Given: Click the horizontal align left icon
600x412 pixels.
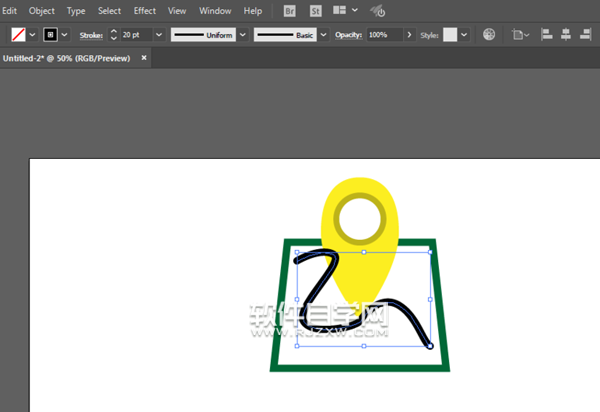Looking at the screenshot, I should [x=547, y=34].
